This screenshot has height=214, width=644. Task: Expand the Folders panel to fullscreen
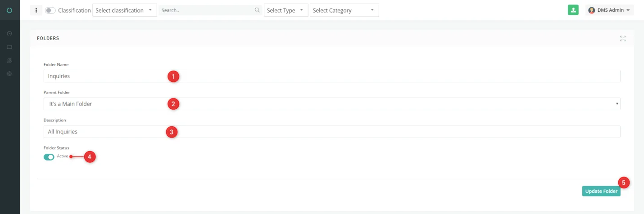coord(623,38)
